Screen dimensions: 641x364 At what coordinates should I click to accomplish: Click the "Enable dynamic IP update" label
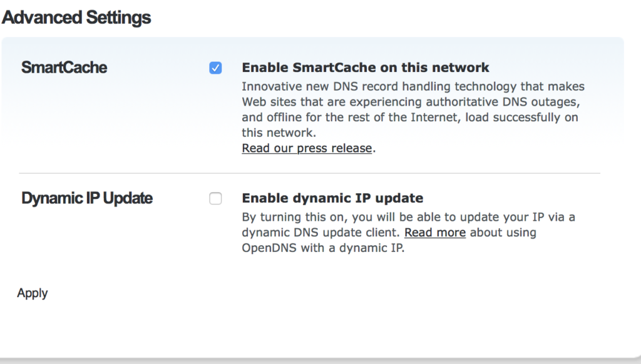click(332, 198)
